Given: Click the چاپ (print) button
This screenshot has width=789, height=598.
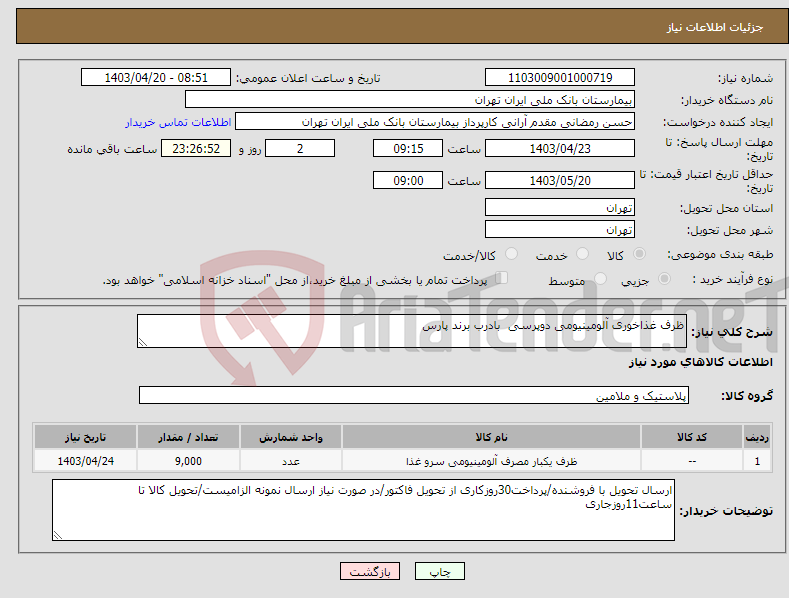Looking at the screenshot, I should click(x=439, y=571).
